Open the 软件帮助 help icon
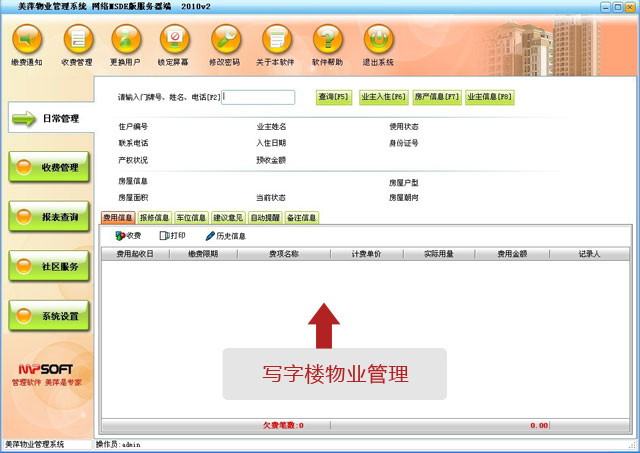The image size is (640, 453). [326, 40]
